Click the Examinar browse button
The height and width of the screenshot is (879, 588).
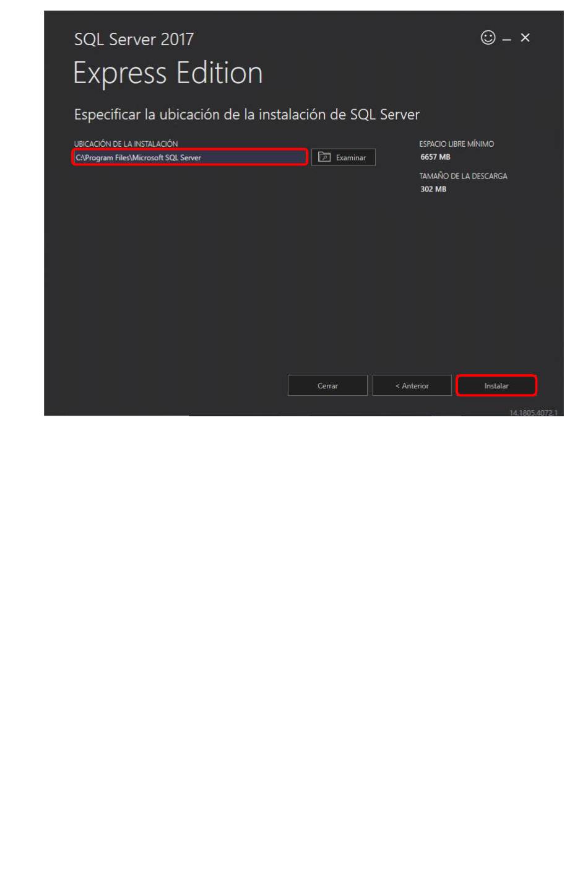343,157
